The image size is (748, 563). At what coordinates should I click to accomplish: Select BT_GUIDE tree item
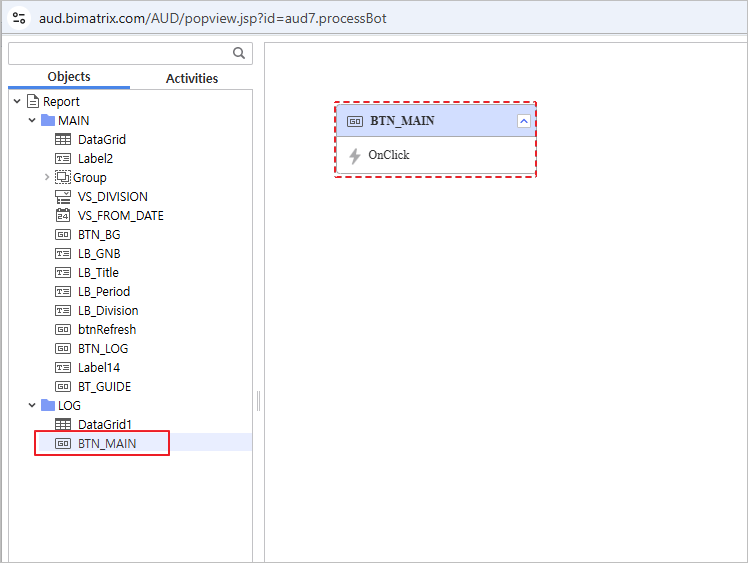click(x=104, y=387)
